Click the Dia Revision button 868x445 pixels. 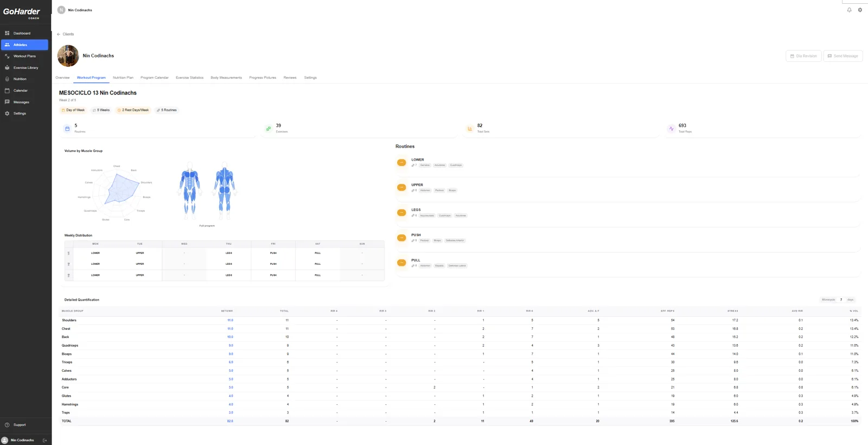click(803, 56)
